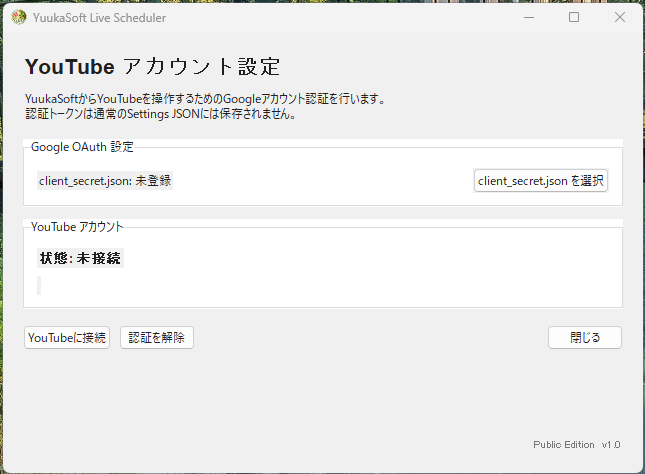Click the '状態: 未接続' status text
This screenshot has height=474, width=645.
[80, 258]
